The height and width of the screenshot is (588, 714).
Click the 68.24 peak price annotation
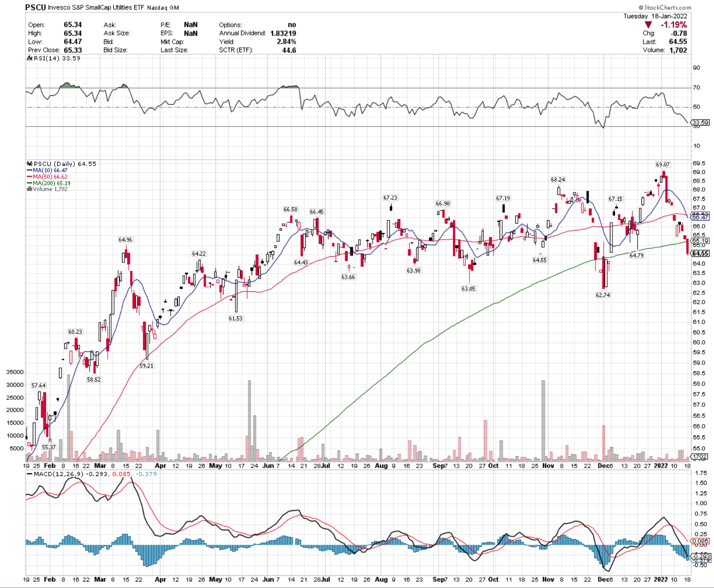coord(558,179)
